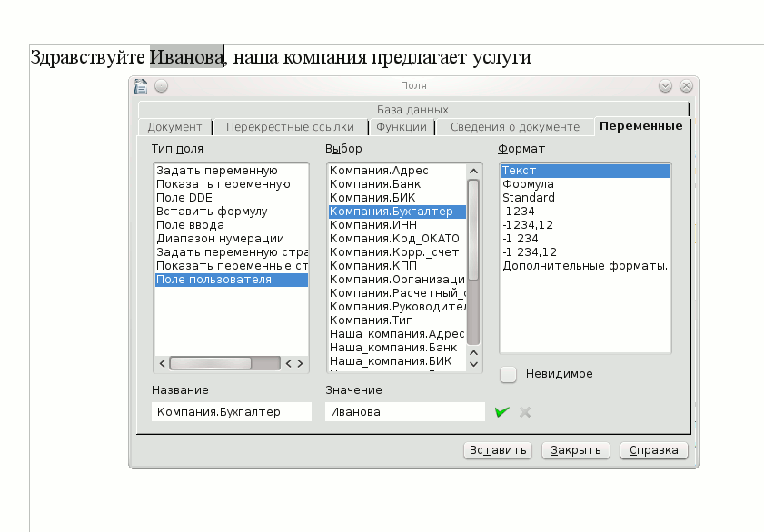764x532 pixels.
Task: Click the left arrow of Тип поля scrollbar
Action: 163,363
